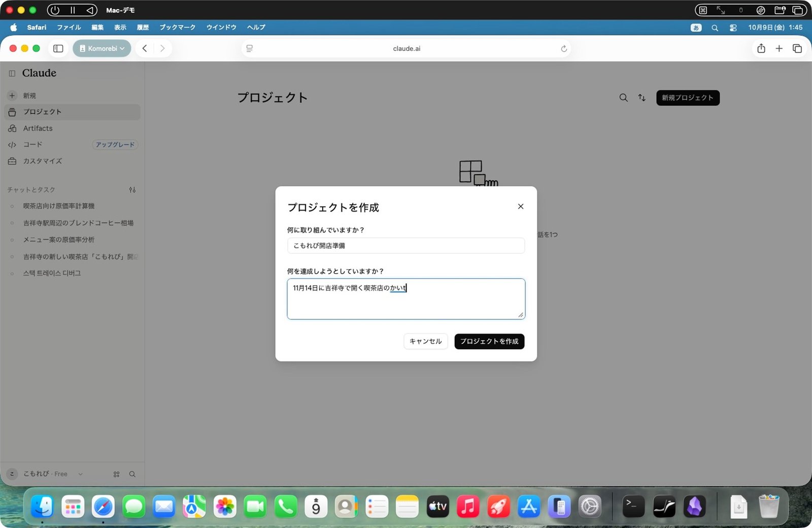Open chat 吉祥寺駅周辺のブレンドコーヒー相場
The image size is (812, 528).
[x=72, y=223]
